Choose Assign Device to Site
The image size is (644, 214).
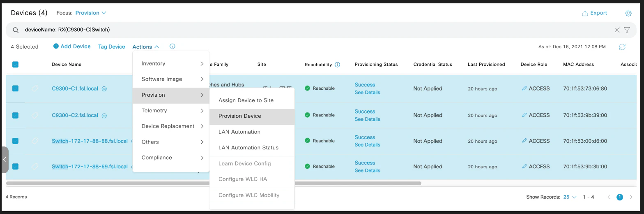coord(252,100)
